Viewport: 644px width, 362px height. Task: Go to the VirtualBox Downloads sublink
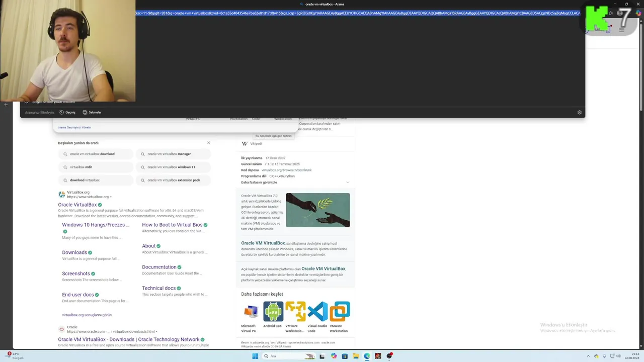74,252
